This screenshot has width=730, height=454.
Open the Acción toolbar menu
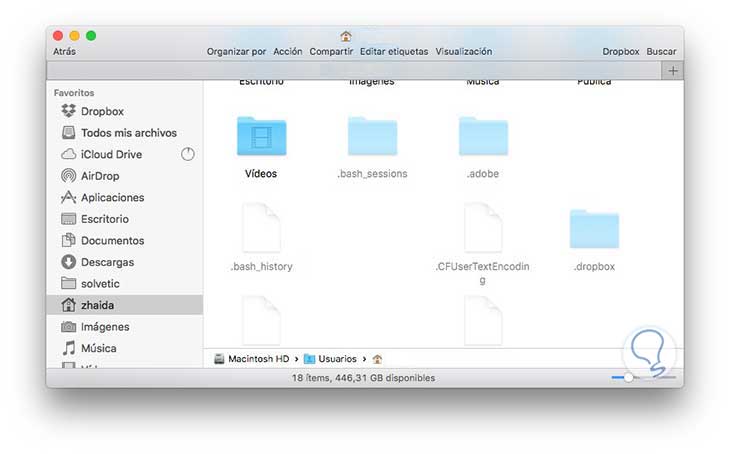click(288, 51)
